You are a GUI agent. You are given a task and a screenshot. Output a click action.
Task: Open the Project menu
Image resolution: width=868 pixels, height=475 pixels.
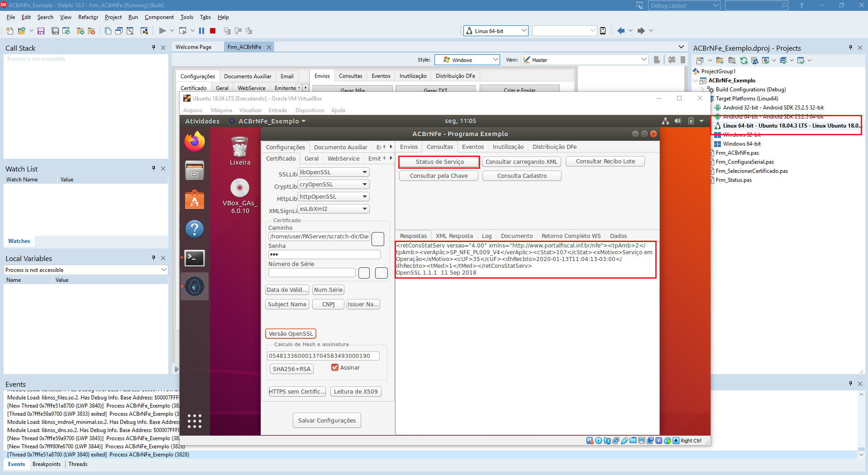(113, 17)
